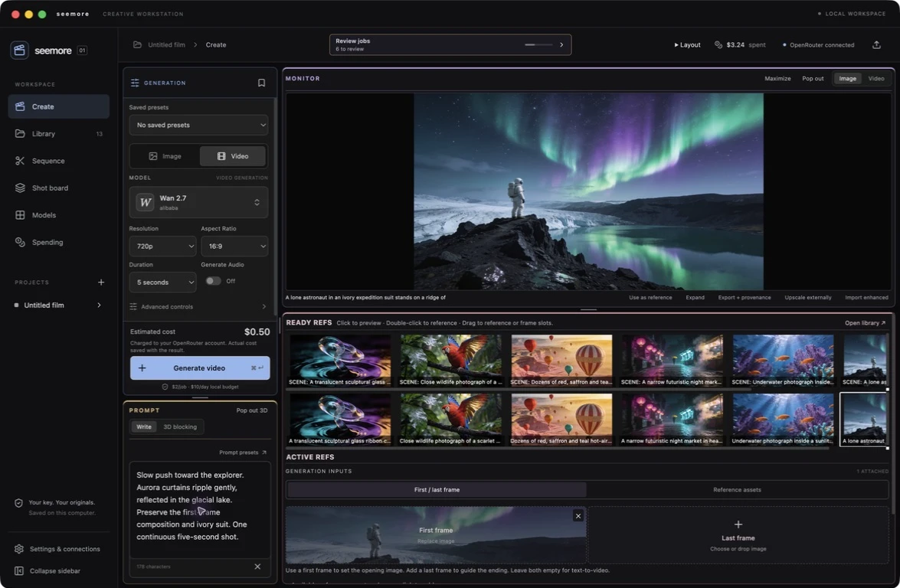Switch monitor to Video view

pyautogui.click(x=876, y=79)
